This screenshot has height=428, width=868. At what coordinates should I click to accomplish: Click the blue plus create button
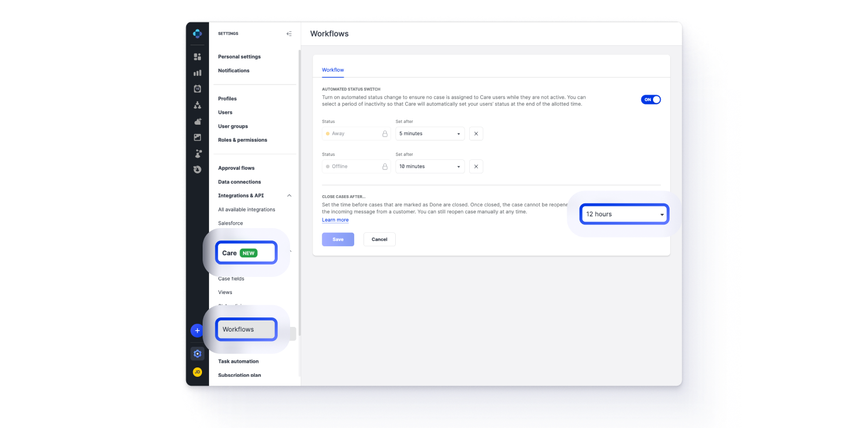click(x=197, y=331)
